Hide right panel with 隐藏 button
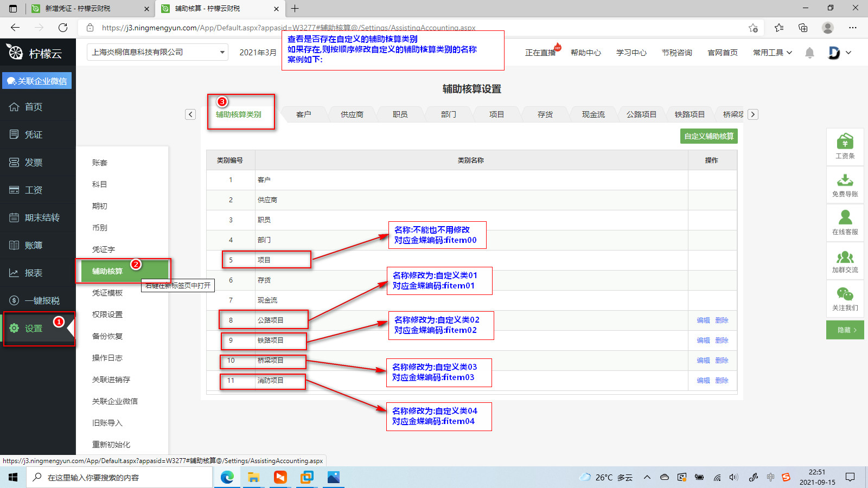Image resolution: width=868 pixels, height=488 pixels. pyautogui.click(x=845, y=330)
